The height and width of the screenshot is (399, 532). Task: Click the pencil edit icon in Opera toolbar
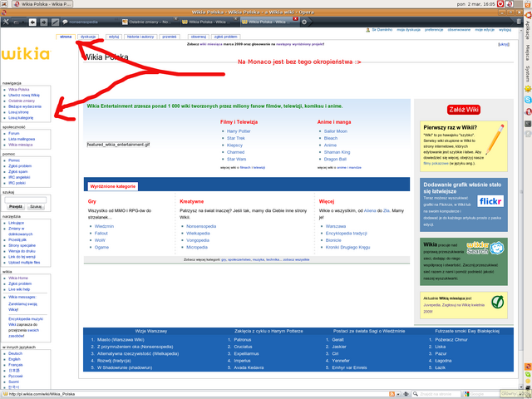click(x=55, y=22)
